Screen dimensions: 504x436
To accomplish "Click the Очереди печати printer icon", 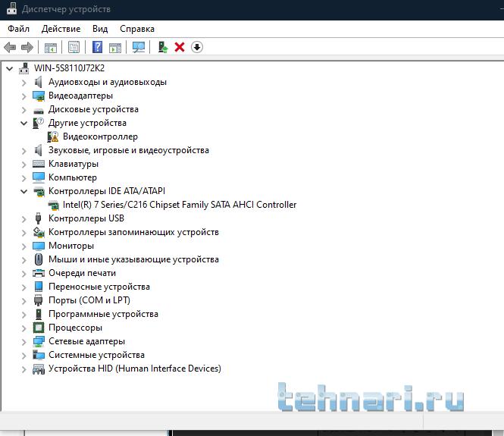I will [x=38, y=273].
